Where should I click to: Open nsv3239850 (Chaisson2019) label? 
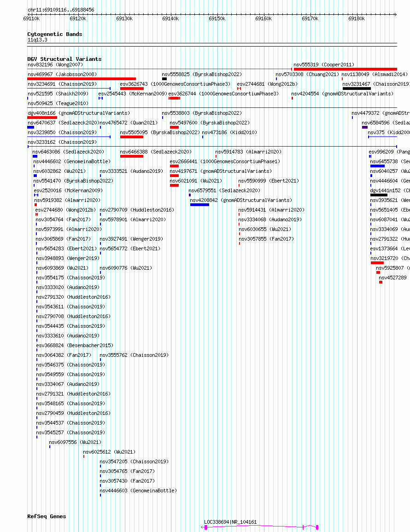(x=62, y=133)
